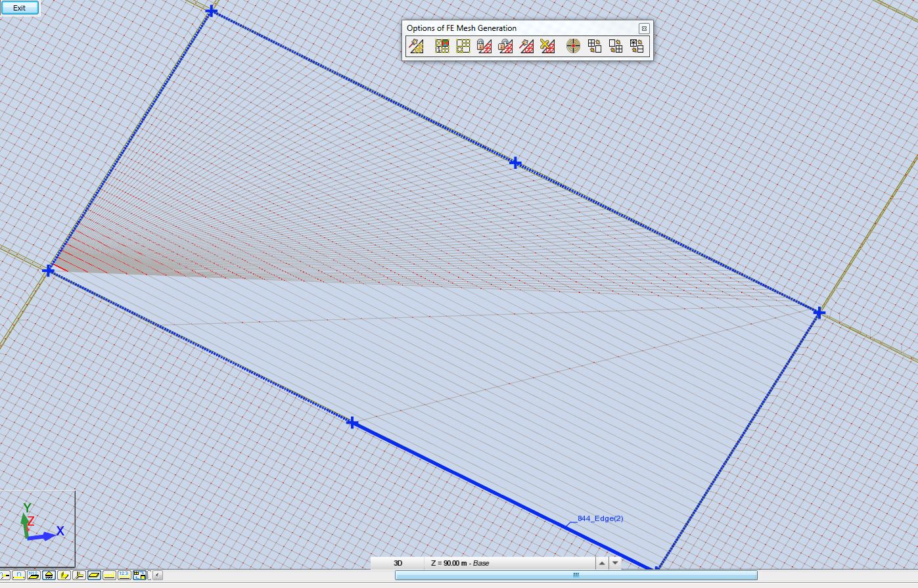Click the open padlock unfreeze mesh icon
Image resolution: width=918 pixels, height=588 pixels.
tap(505, 46)
